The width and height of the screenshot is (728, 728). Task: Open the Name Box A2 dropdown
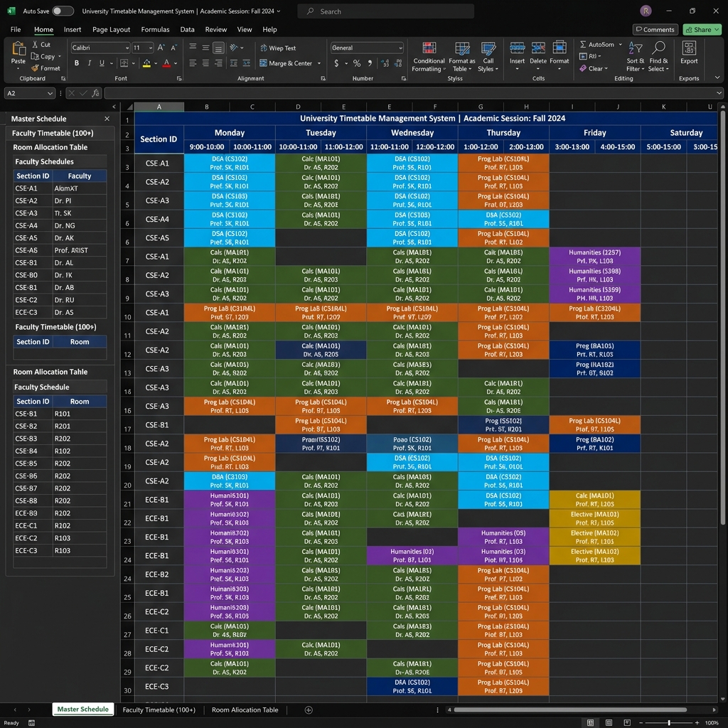click(50, 93)
